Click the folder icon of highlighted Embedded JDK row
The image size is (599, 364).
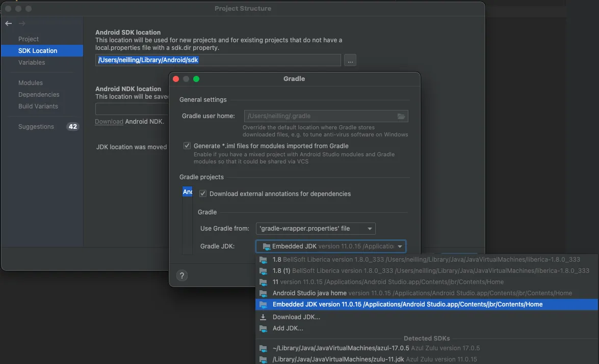[x=263, y=304]
